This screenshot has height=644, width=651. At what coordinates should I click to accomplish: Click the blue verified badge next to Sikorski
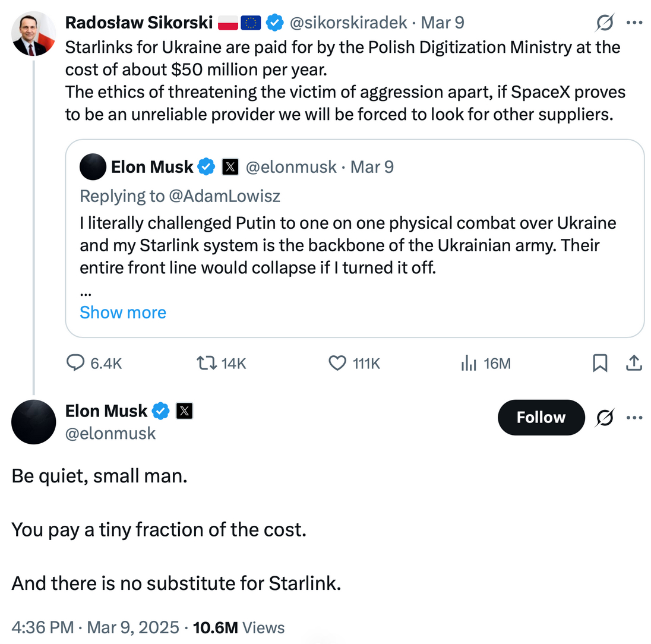coord(274,23)
